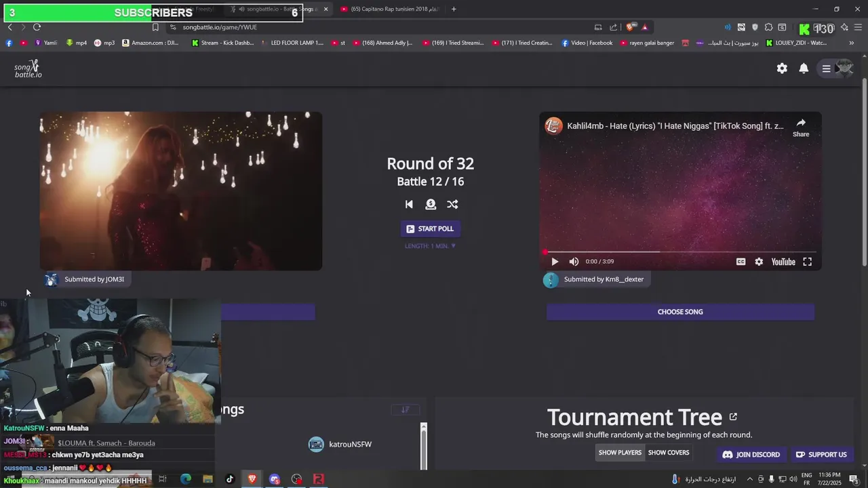The height and width of the screenshot is (488, 868).
Task: Click the songbattle.io logo
Action: 28,68
